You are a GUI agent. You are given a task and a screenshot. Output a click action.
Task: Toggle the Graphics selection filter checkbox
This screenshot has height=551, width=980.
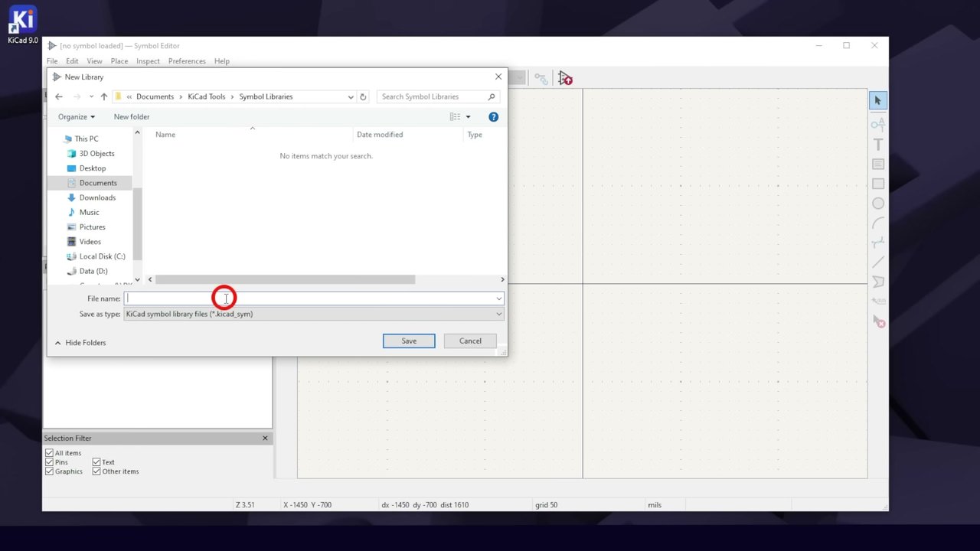click(x=49, y=471)
